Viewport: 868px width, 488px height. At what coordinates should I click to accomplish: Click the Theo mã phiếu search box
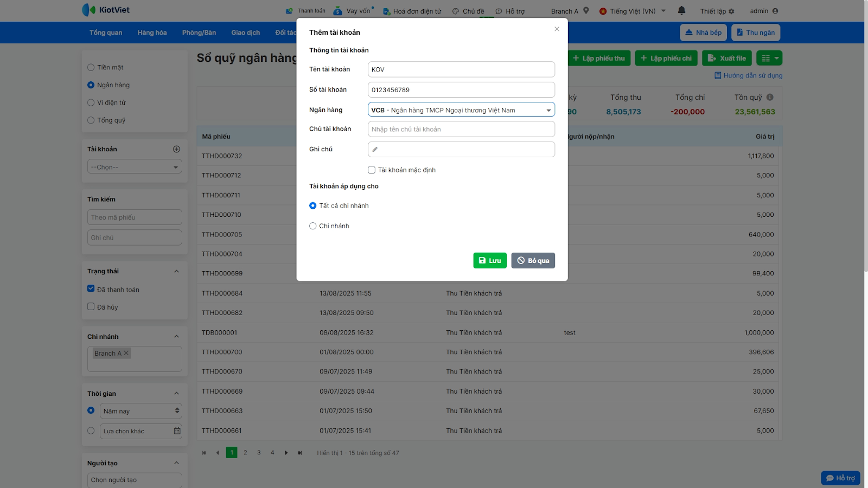[135, 217]
